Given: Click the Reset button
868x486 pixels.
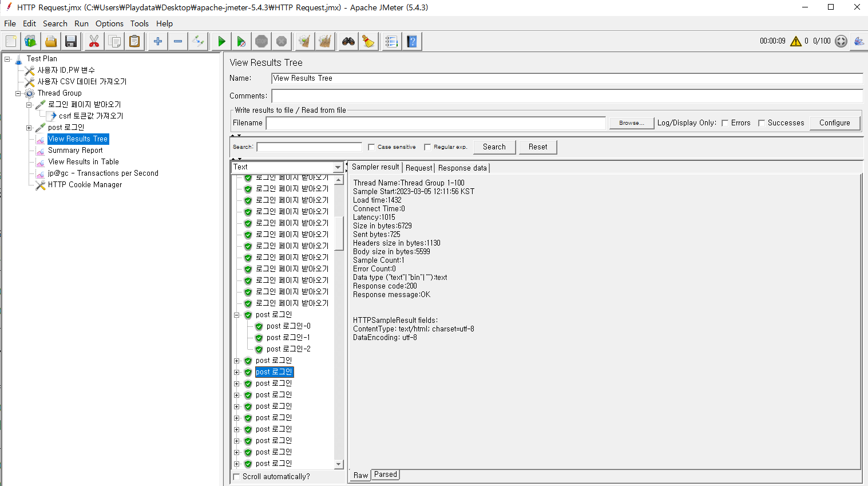Looking at the screenshot, I should click(x=538, y=147).
